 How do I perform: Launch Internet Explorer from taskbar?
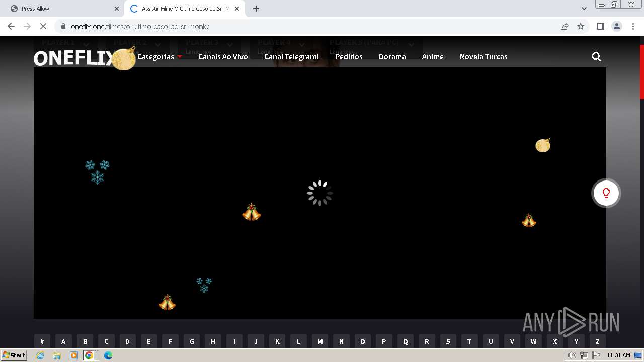[x=40, y=355]
